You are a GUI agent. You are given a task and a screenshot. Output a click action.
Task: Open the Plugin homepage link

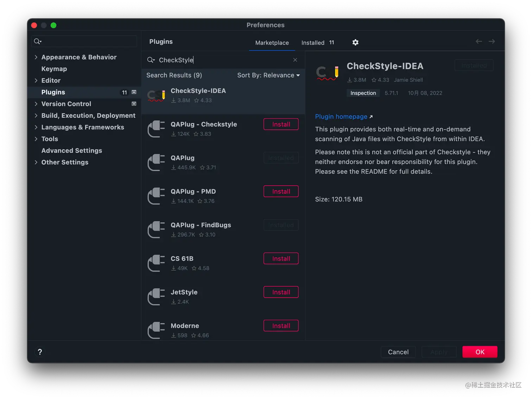[341, 117]
